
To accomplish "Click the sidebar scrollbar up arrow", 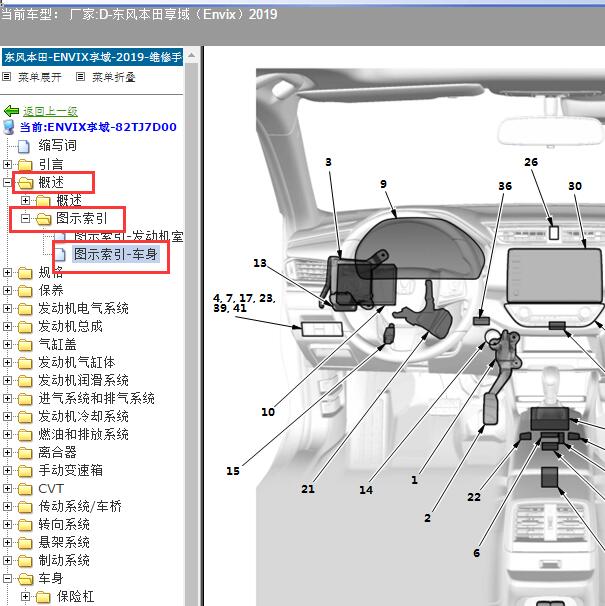I will (x=192, y=56).
